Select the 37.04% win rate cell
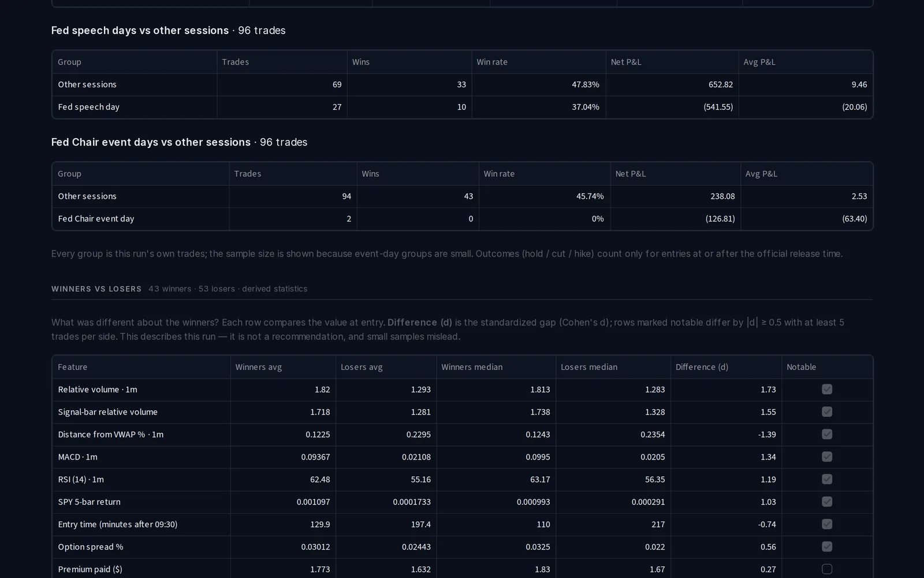Image resolution: width=924 pixels, height=578 pixels. pos(586,107)
